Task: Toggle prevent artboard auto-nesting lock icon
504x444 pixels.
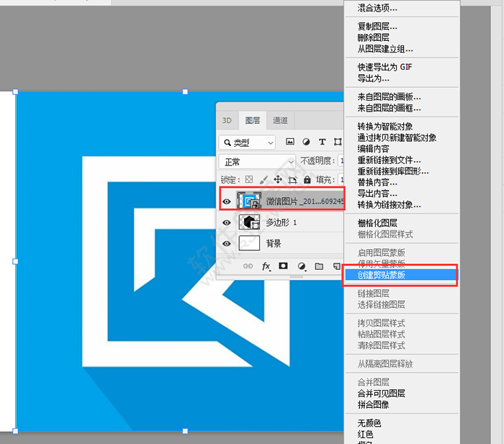Action: 292,180
